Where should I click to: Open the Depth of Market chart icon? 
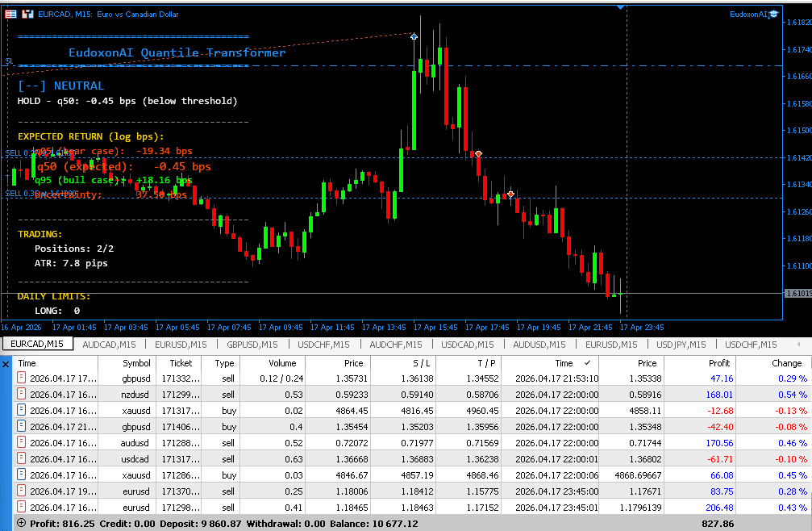(27, 14)
